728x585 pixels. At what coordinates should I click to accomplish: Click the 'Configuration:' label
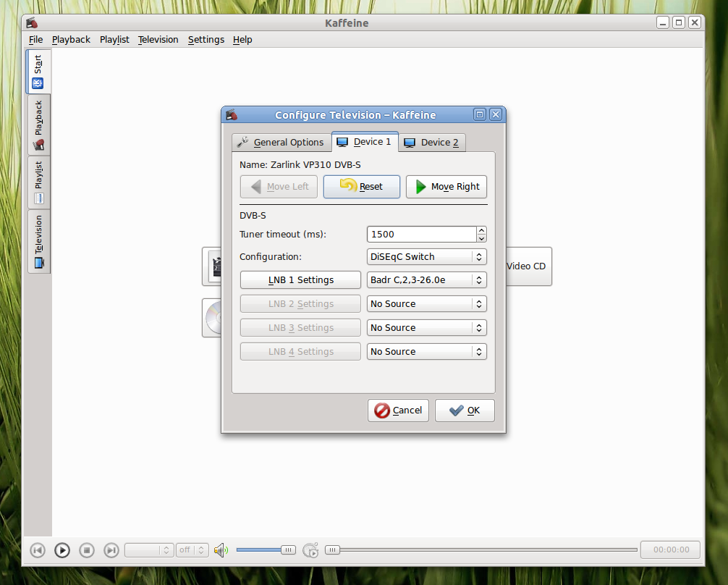(x=270, y=257)
